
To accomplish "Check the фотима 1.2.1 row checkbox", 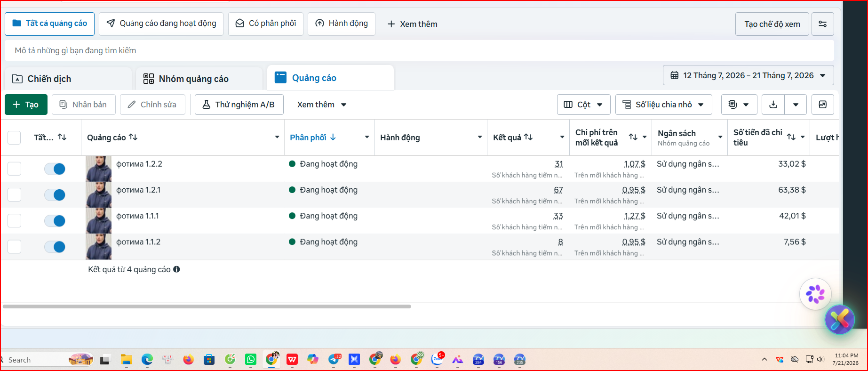I will [x=14, y=195].
